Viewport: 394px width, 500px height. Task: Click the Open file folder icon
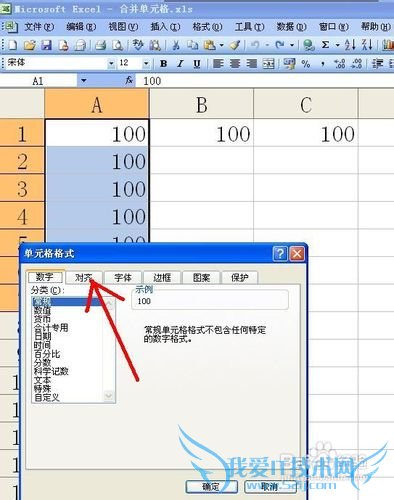coord(30,45)
